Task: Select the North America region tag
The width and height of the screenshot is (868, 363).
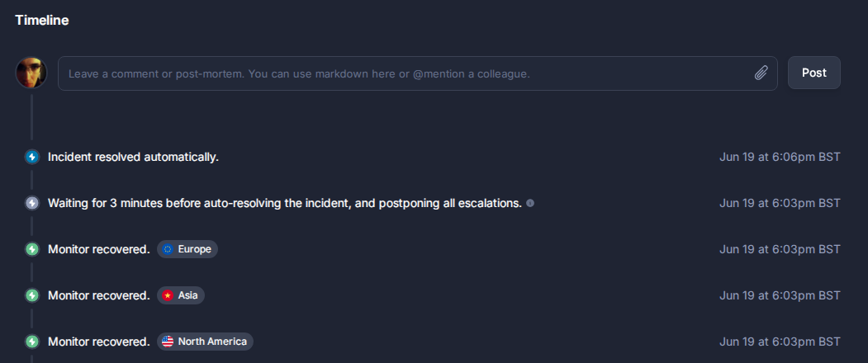Action: 206,342
